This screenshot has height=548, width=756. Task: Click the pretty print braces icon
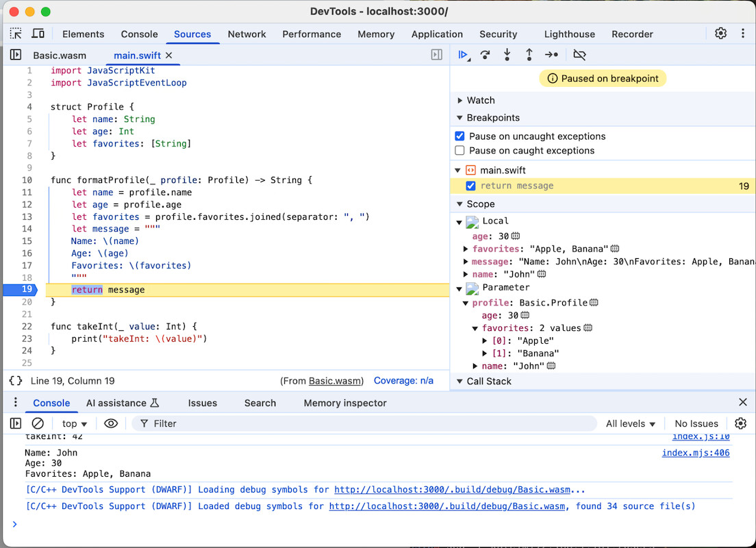coord(16,381)
